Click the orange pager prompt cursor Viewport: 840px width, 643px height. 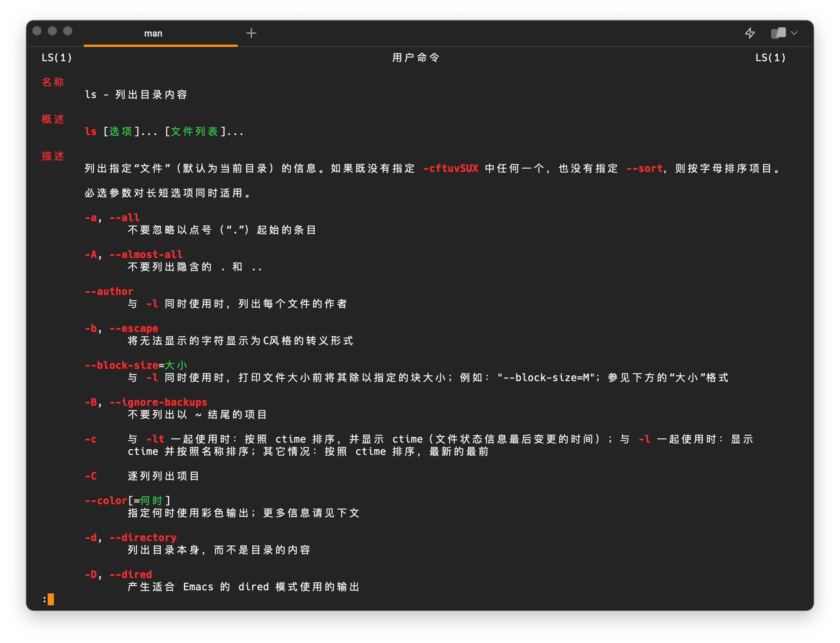51,599
